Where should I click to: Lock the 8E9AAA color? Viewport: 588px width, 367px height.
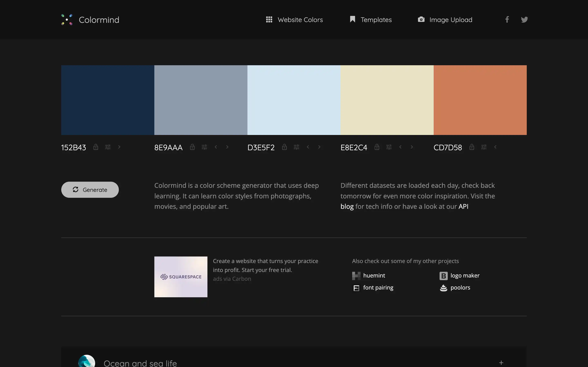point(192,147)
